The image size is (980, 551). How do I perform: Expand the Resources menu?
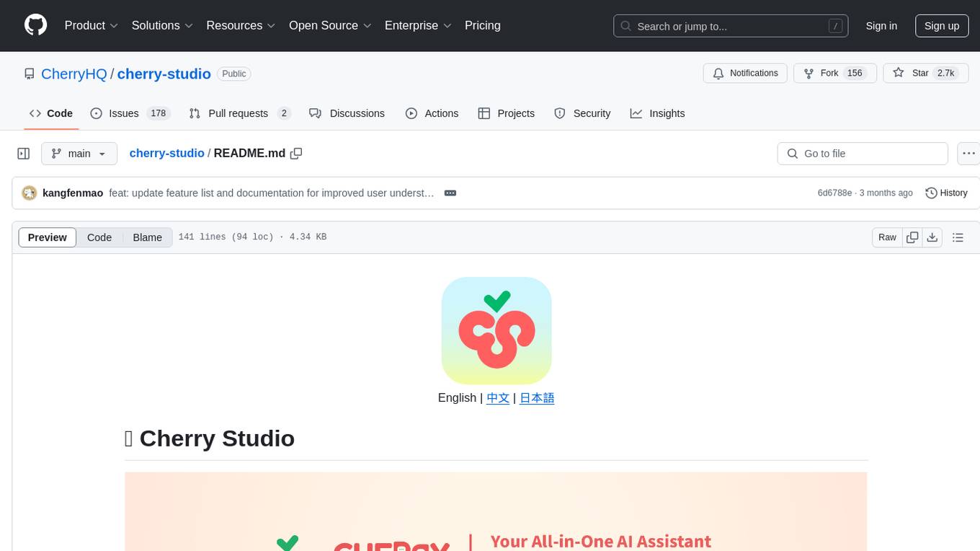click(241, 25)
